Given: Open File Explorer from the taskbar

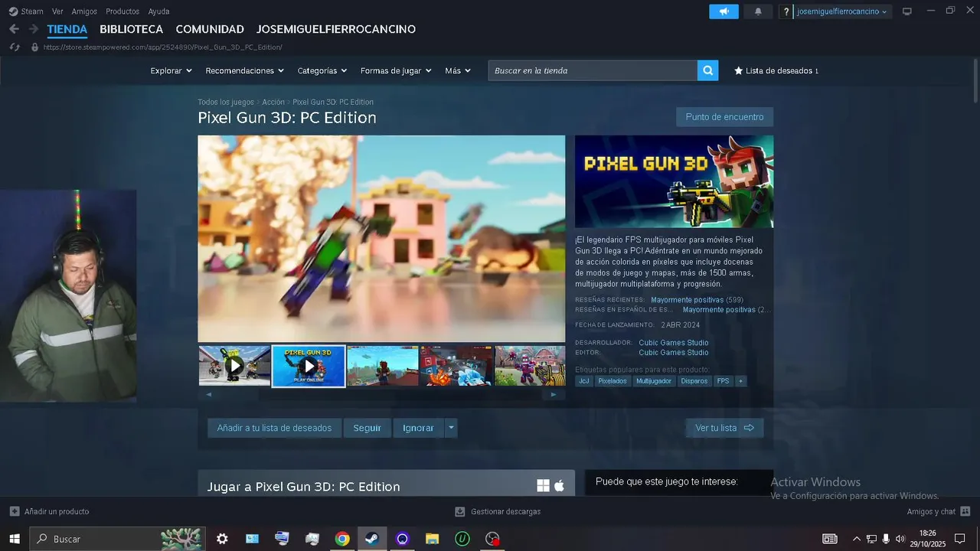Looking at the screenshot, I should click(432, 539).
